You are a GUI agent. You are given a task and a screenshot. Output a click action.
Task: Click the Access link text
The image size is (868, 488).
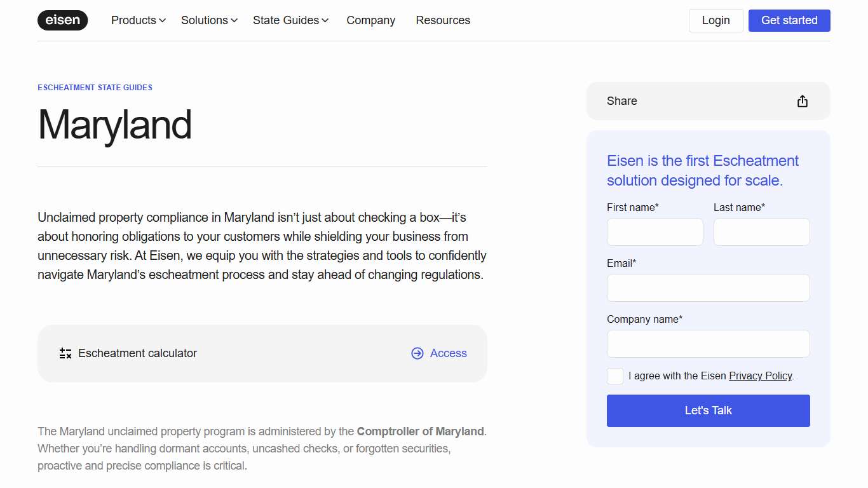448,353
